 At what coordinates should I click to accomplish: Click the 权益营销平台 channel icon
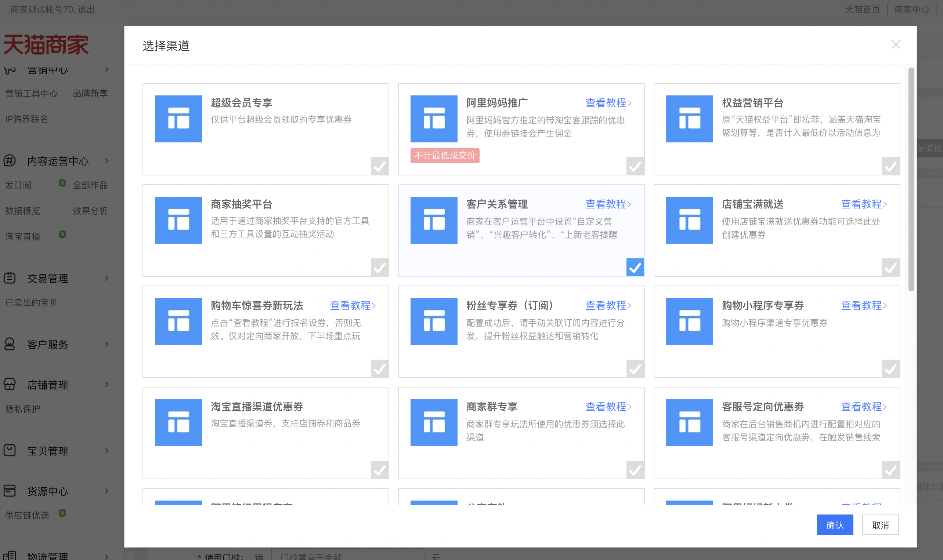click(689, 119)
